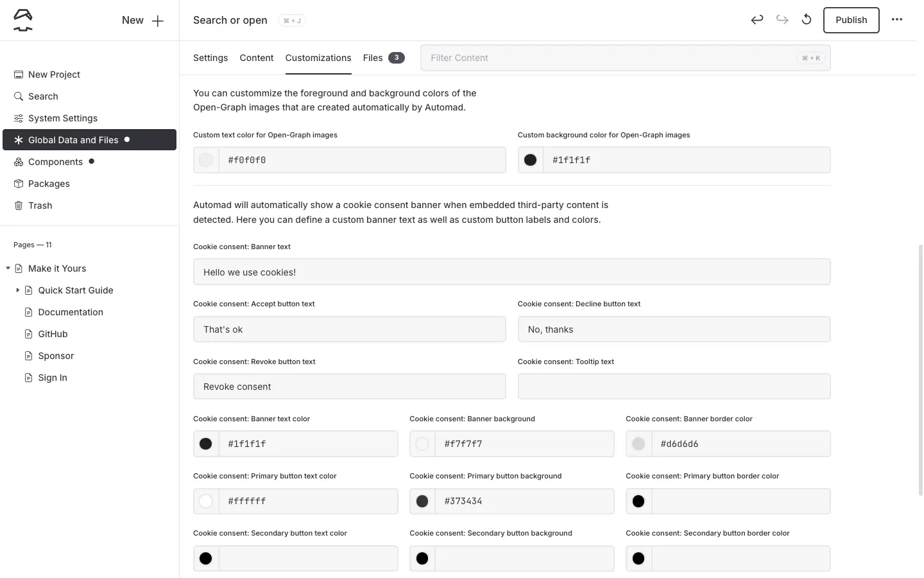Switch to the Settings tab

click(x=210, y=58)
